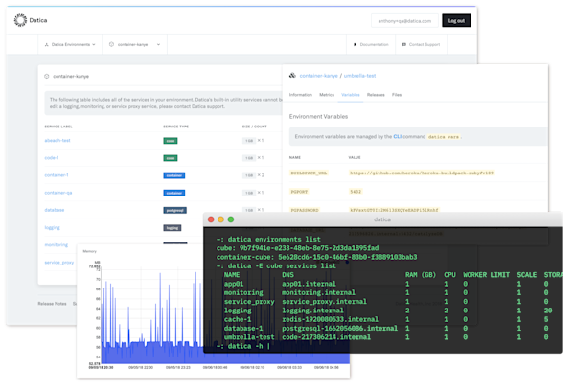
Task: Open the Datica Environments dropdown
Action: click(70, 44)
